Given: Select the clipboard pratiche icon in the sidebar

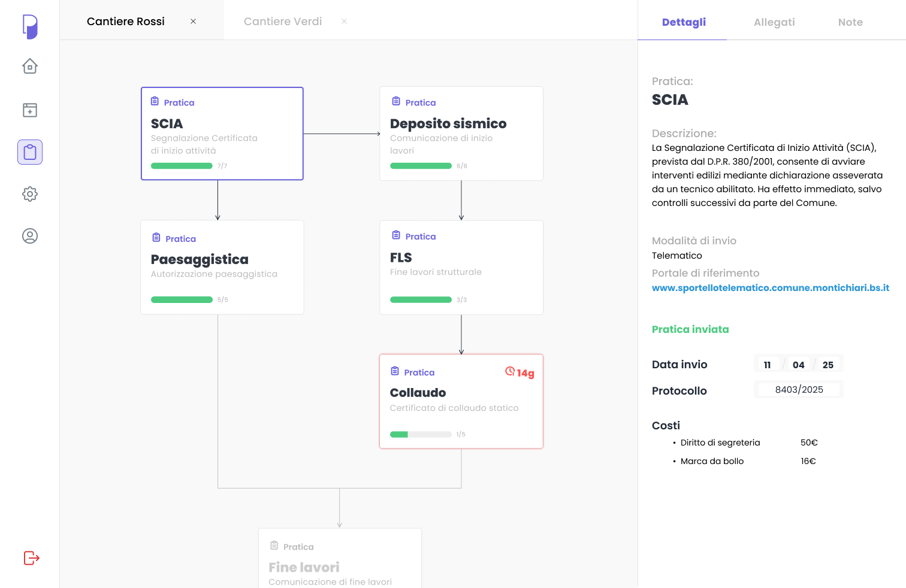Looking at the screenshot, I should [x=30, y=152].
